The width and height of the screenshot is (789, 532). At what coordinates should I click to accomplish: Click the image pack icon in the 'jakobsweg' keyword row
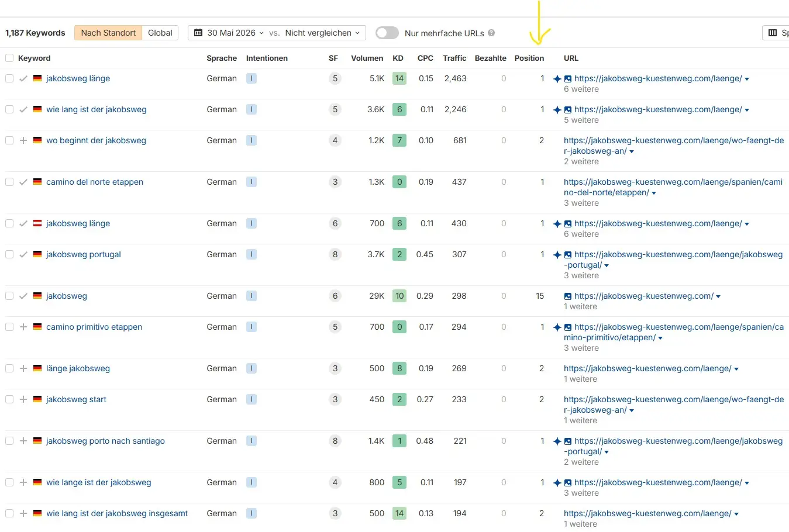click(568, 296)
